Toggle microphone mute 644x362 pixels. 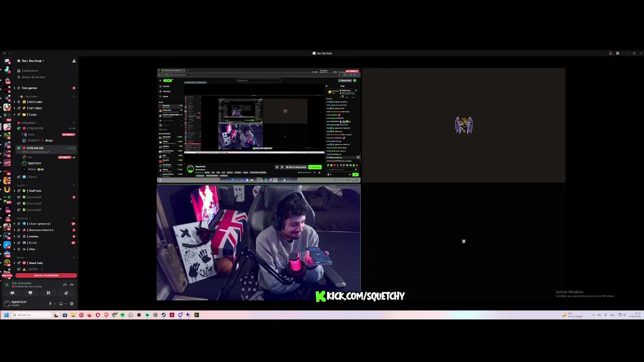50,304
